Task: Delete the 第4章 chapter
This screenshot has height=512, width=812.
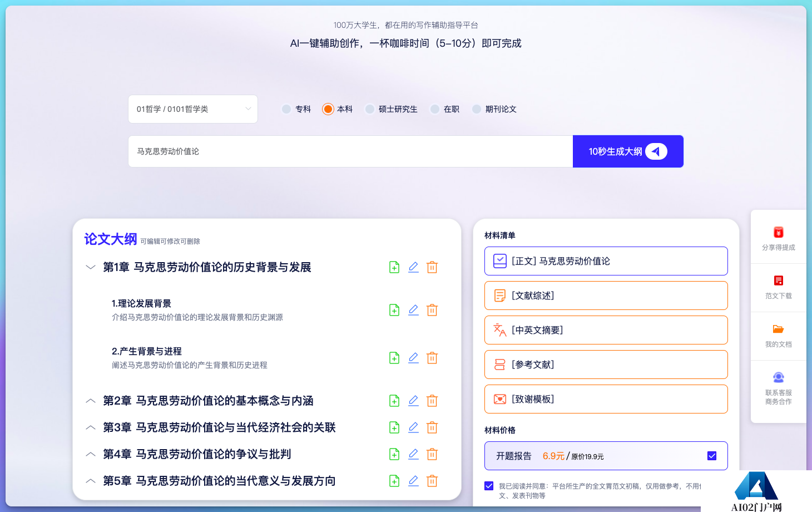Action: click(x=432, y=454)
